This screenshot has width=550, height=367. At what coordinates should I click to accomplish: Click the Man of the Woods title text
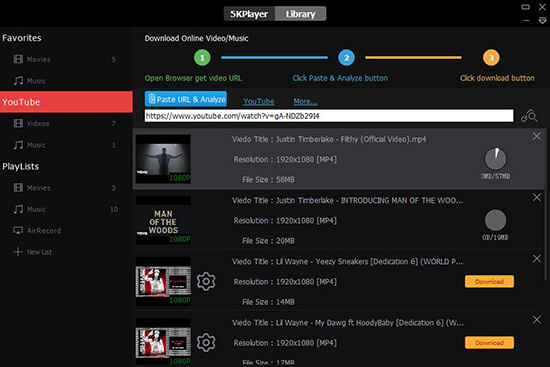pyautogui.click(x=347, y=200)
